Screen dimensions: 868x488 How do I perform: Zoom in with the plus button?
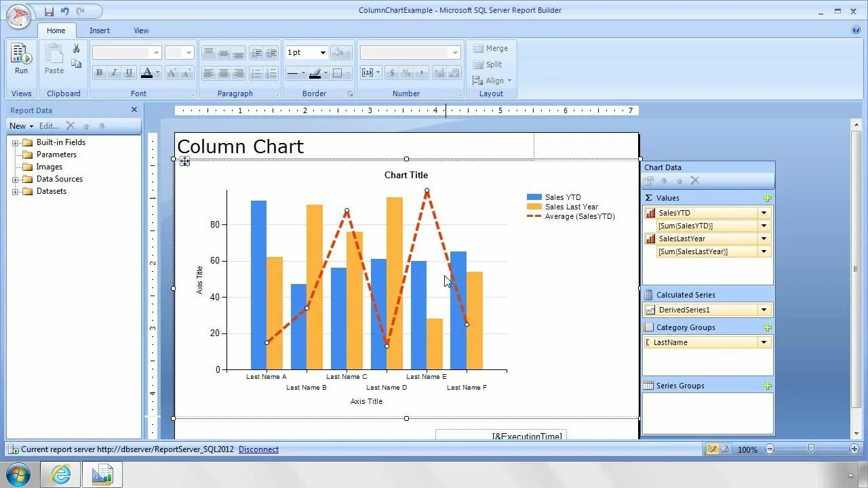[854, 449]
